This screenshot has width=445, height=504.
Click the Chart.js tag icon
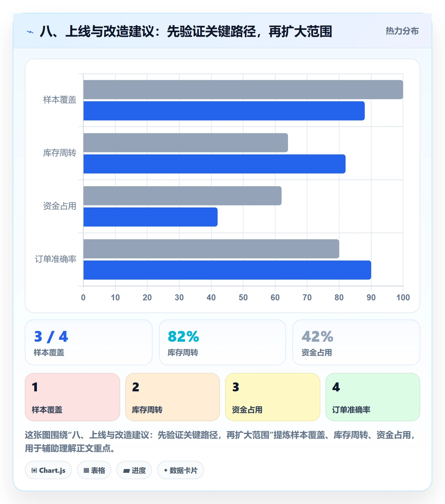[34, 470]
